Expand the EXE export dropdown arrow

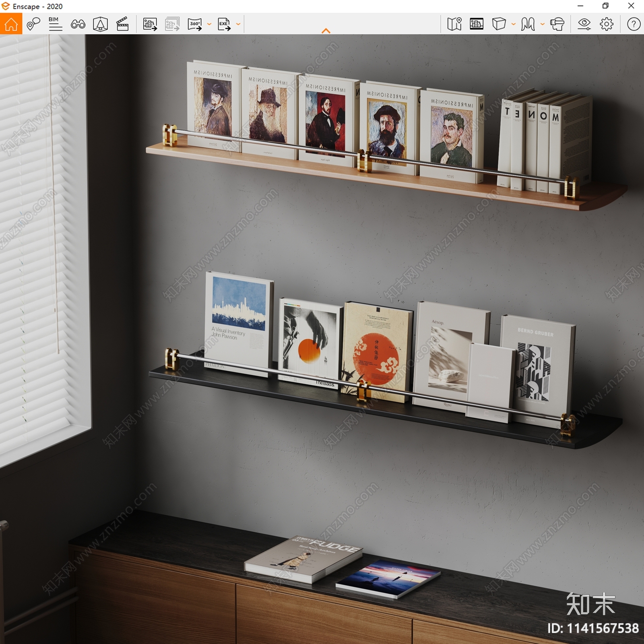point(238,24)
